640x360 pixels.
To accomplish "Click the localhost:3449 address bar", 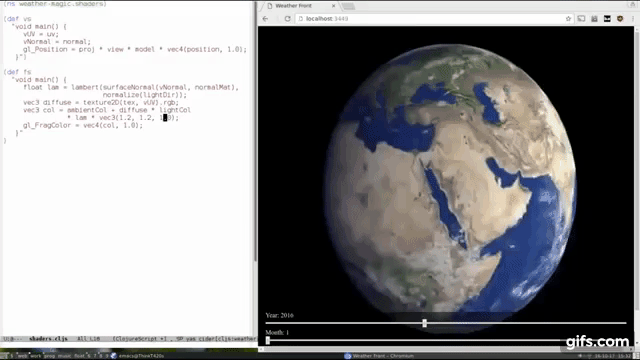I will tap(433, 19).
